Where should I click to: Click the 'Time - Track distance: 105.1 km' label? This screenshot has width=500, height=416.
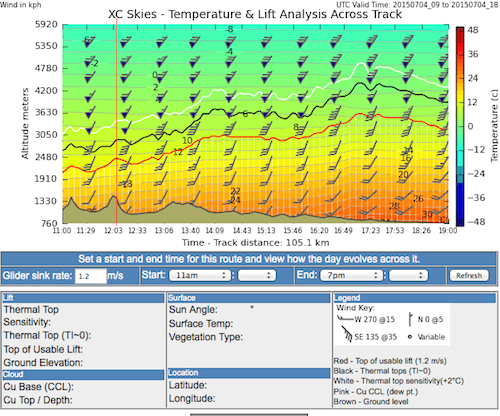click(x=256, y=243)
